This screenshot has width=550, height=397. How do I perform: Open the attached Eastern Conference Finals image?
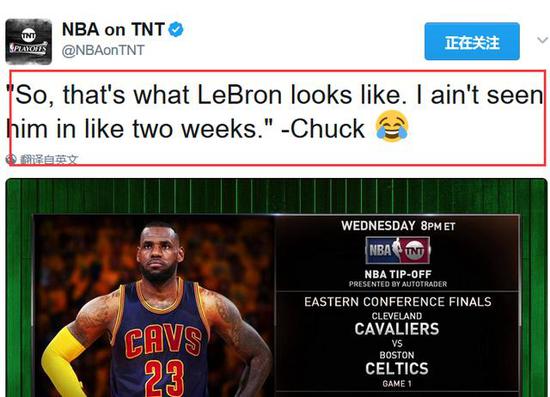pos(276,288)
